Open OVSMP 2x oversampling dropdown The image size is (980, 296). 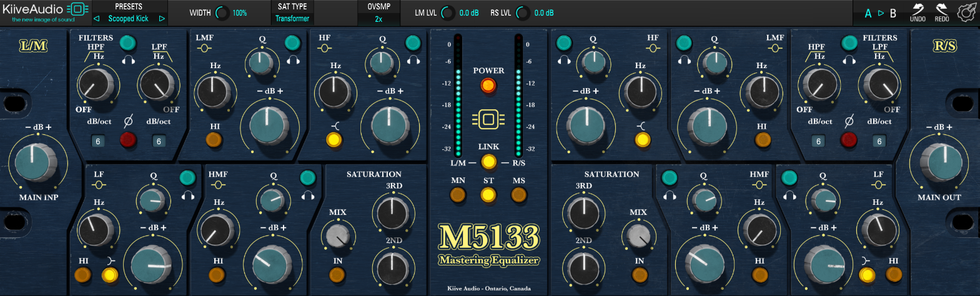379,19
